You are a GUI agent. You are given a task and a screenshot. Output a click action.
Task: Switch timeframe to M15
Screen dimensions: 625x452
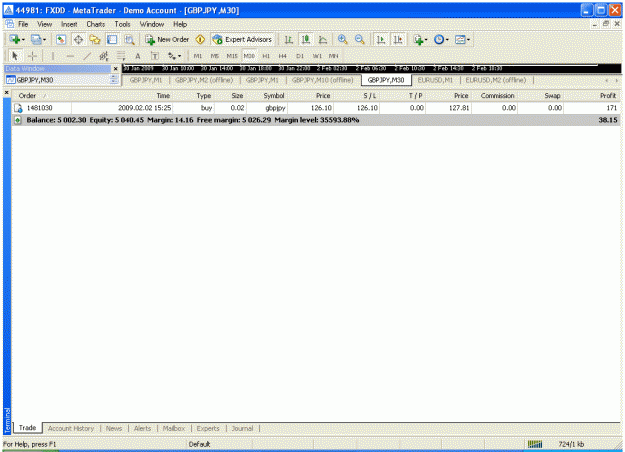pyautogui.click(x=232, y=56)
